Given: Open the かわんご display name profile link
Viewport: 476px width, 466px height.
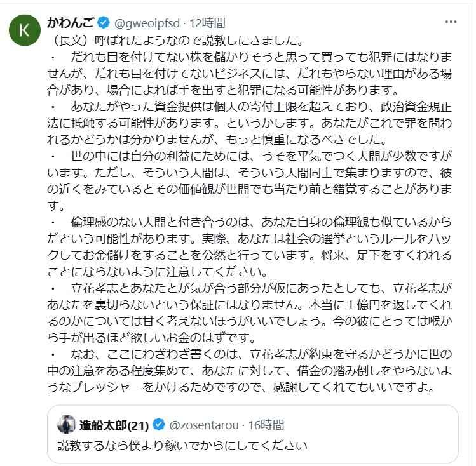Looking at the screenshot, I should pos(70,23).
